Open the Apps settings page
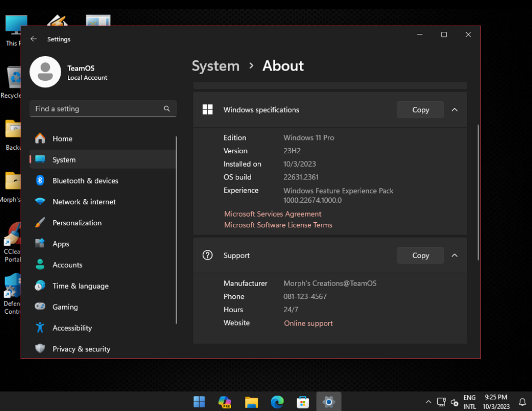 (x=103, y=243)
